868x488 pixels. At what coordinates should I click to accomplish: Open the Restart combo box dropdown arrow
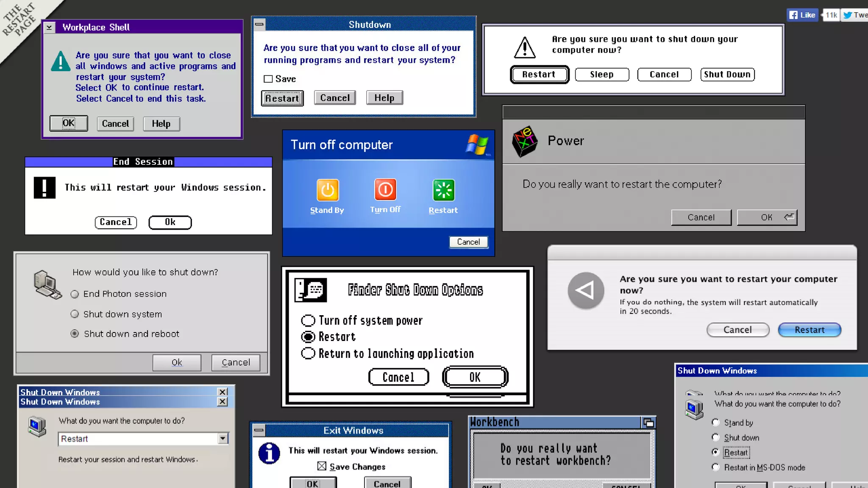pos(223,438)
